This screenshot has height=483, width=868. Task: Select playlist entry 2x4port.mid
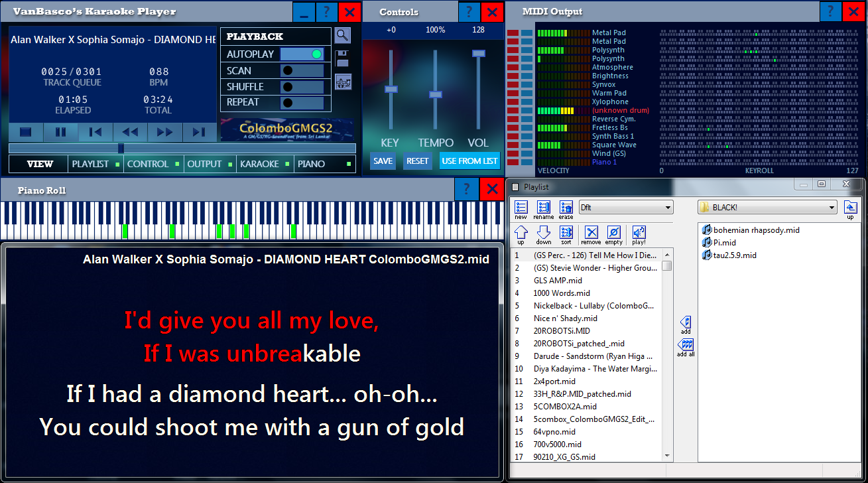586,381
